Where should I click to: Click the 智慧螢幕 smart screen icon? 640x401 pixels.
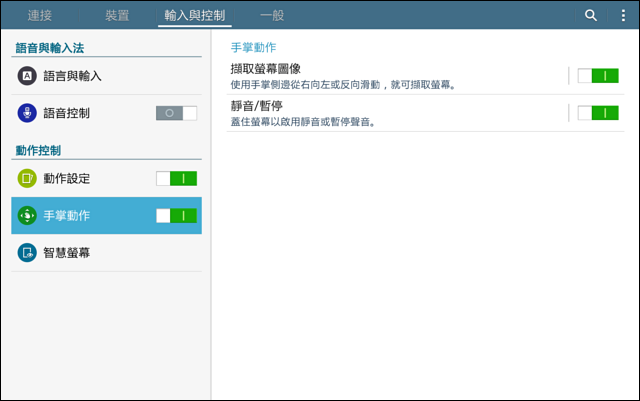pyautogui.click(x=27, y=253)
